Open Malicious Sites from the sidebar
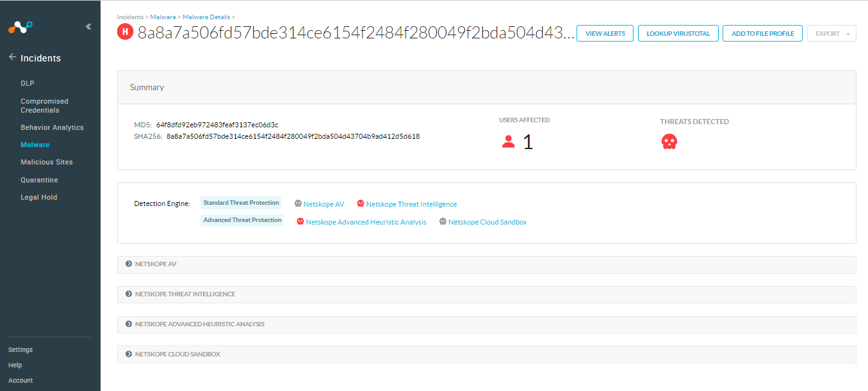 pos(45,161)
